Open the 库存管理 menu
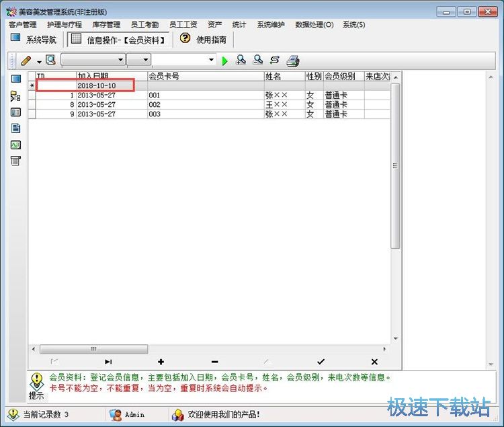 [106, 25]
